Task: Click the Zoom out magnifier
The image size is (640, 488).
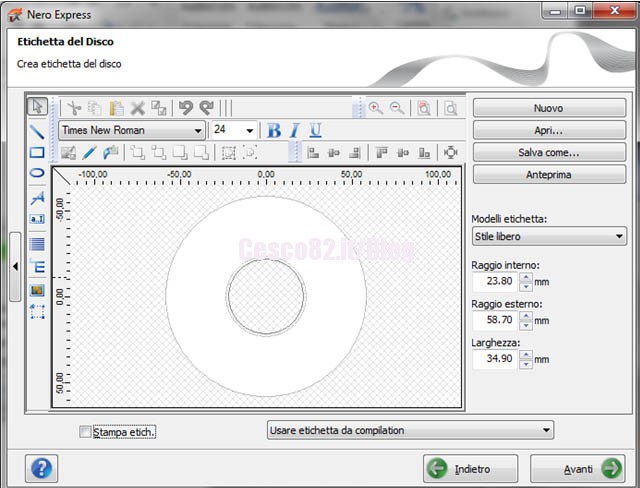Action: pos(397,108)
